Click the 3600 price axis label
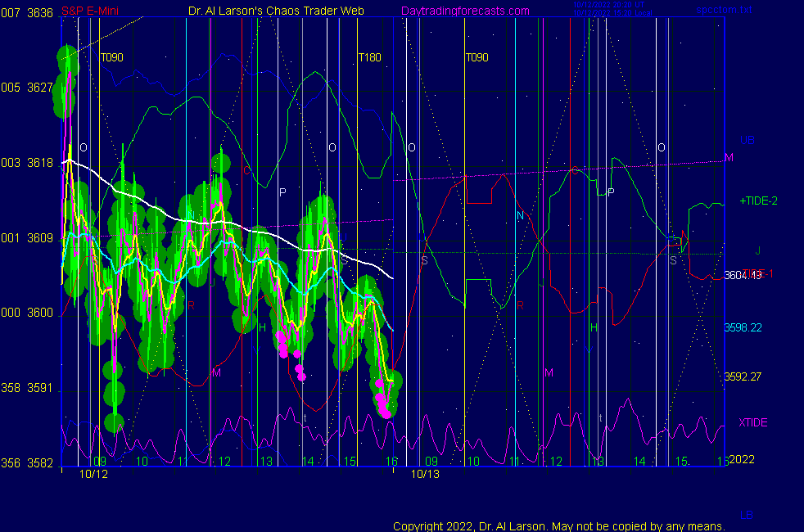The height and width of the screenshot is (532, 804). coord(39,313)
